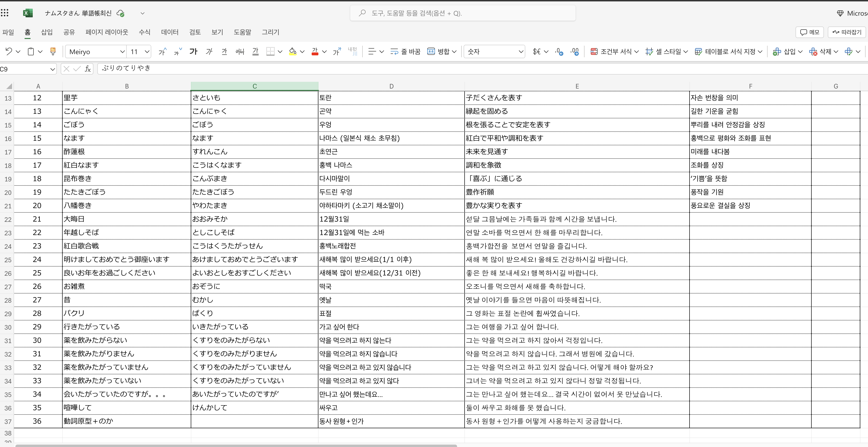Expand the 숫자 number format dropdown

521,51
